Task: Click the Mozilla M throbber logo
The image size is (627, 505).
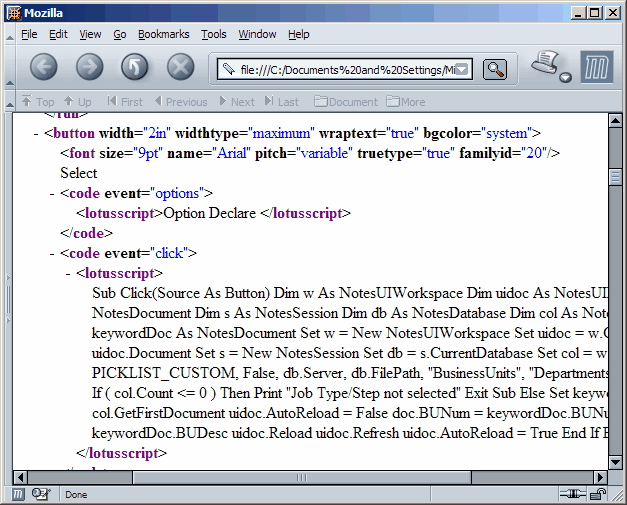Action: click(597, 67)
